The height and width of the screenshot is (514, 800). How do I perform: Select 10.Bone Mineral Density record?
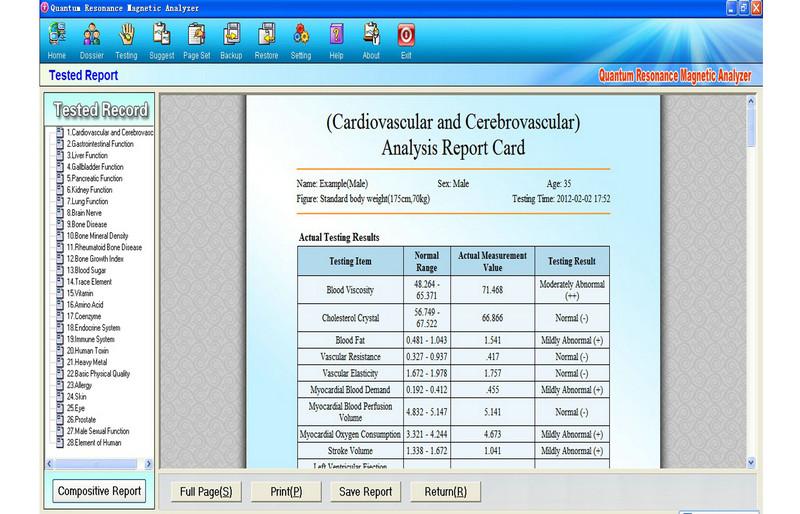pos(97,236)
